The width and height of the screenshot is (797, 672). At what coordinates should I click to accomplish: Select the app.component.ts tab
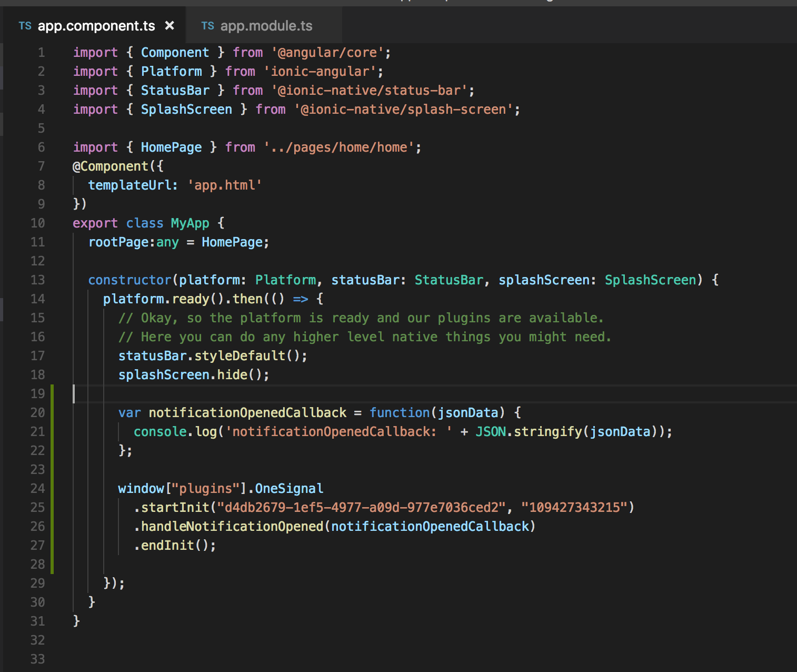[x=96, y=25]
